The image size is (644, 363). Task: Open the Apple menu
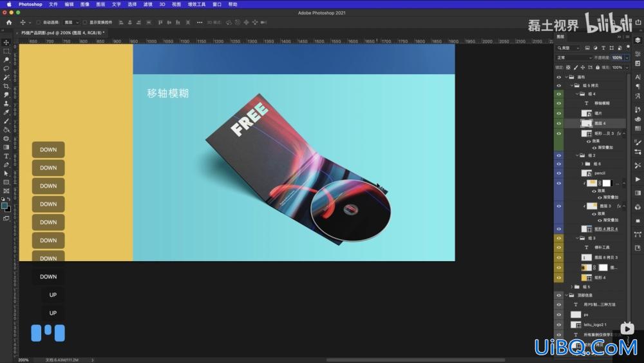8,4
